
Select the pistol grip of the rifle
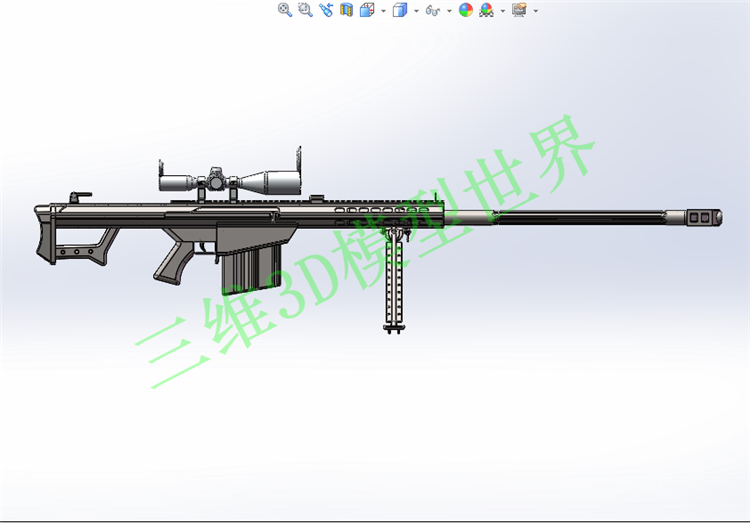172,266
